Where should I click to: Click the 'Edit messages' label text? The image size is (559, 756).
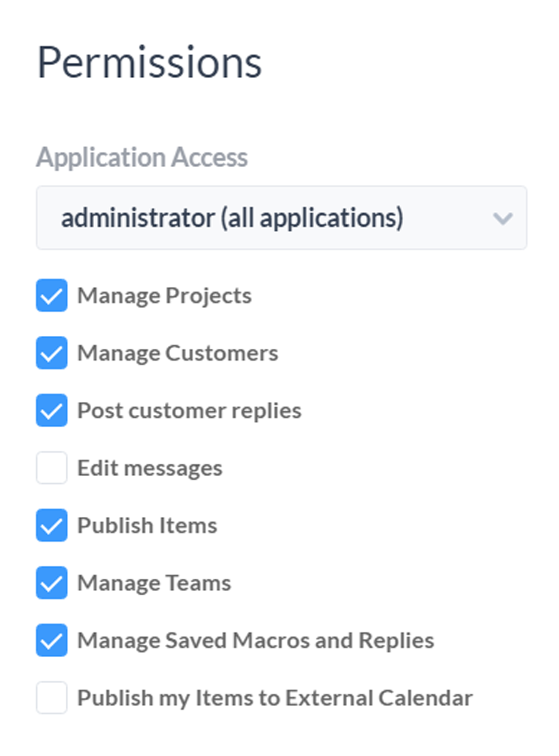(150, 468)
